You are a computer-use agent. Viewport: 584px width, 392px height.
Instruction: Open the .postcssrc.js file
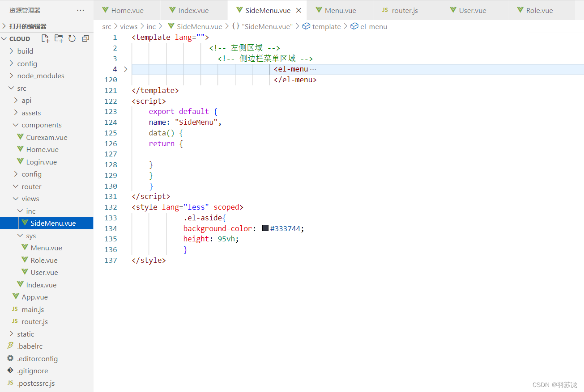pyautogui.click(x=47, y=383)
